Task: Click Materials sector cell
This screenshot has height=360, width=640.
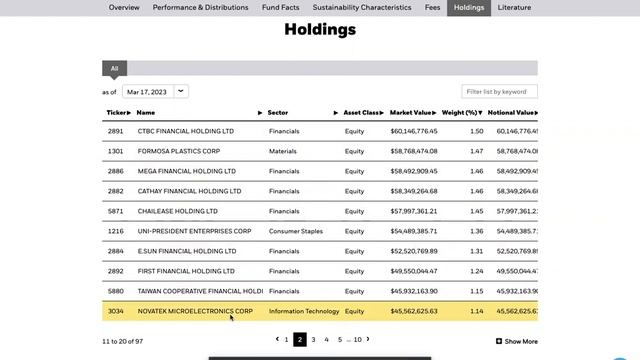Action: pos(283,151)
